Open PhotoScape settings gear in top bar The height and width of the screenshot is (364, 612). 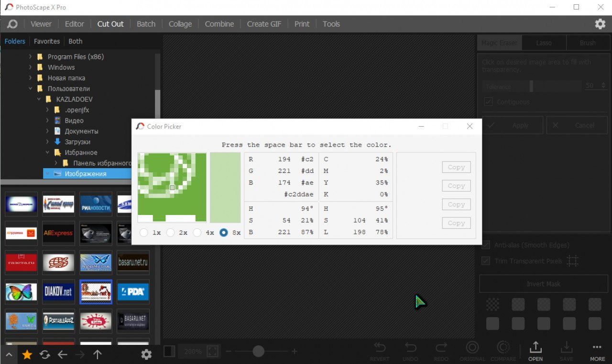(600, 24)
